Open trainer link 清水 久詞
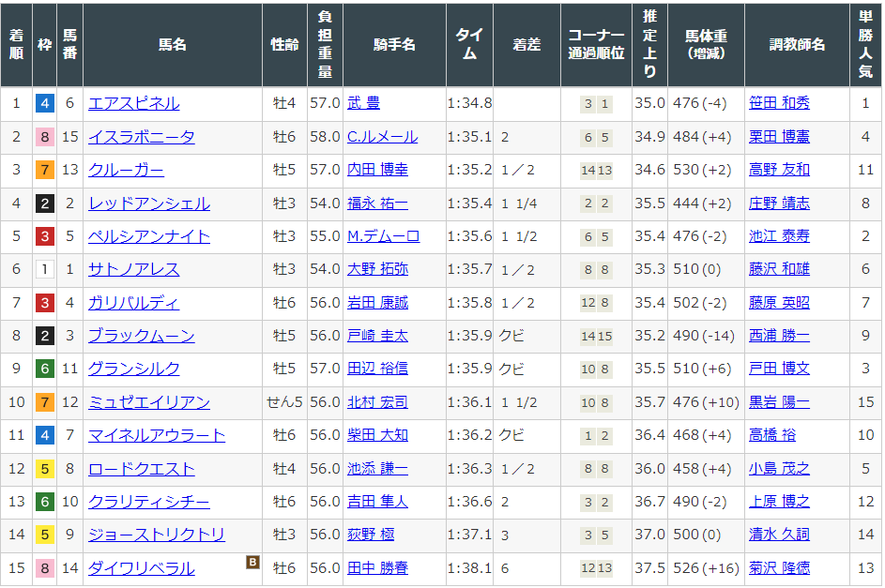885x588 pixels. tap(779, 535)
